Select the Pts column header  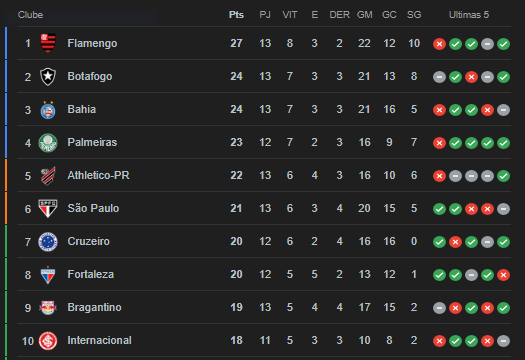[236, 15]
